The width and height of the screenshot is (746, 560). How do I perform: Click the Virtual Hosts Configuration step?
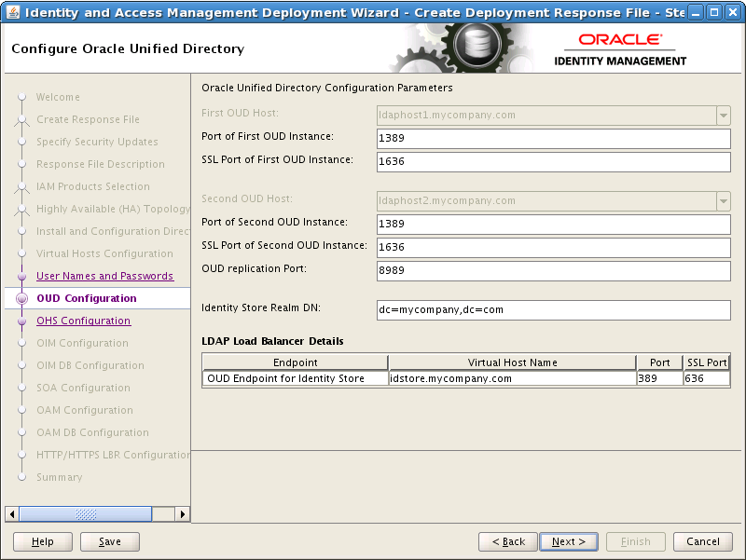click(104, 253)
